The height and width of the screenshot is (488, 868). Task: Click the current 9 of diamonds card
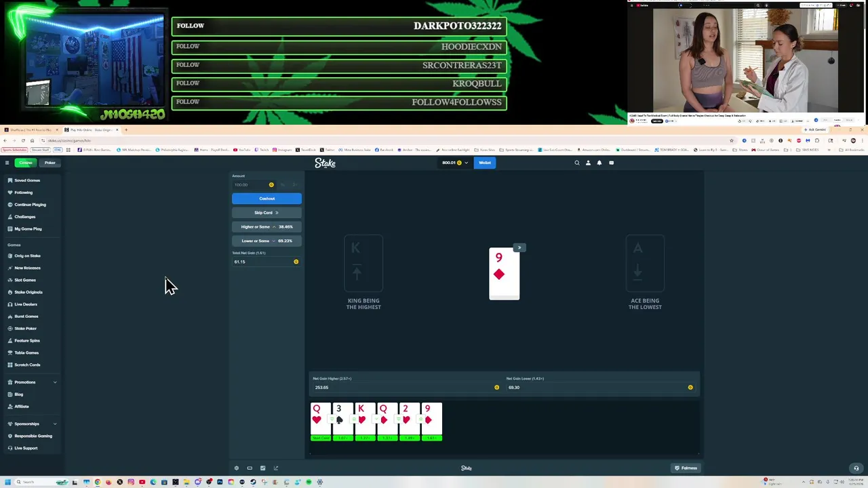point(504,274)
